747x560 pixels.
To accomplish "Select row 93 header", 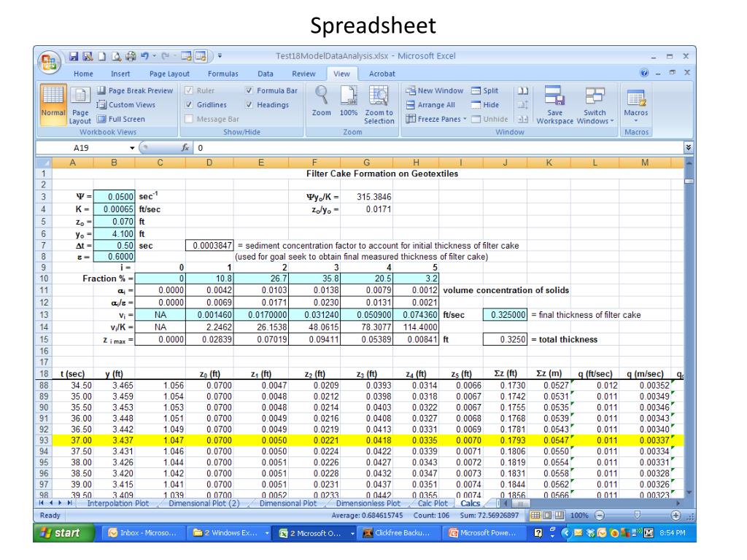I will pyautogui.click(x=44, y=440).
